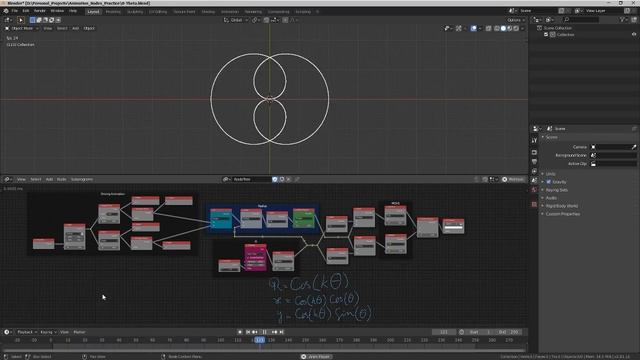This screenshot has width=640, height=360.
Task: Open the object visibility and selectability dropdown in the viewport header
Action: click(448, 29)
